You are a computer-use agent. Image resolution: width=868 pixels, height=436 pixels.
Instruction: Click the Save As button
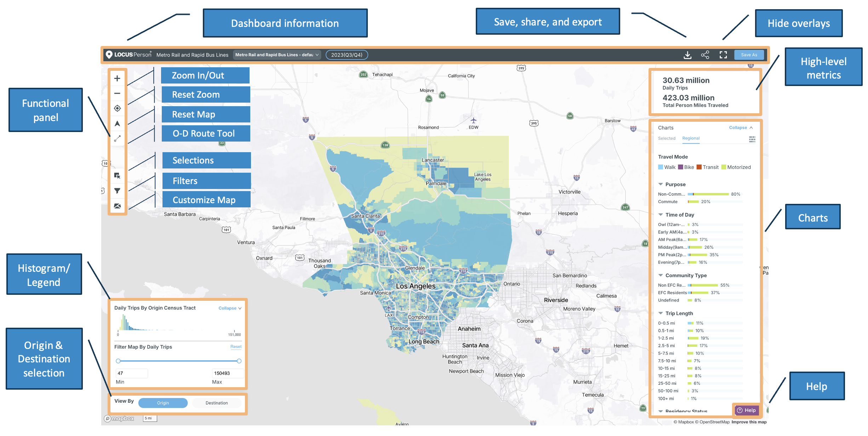749,55
